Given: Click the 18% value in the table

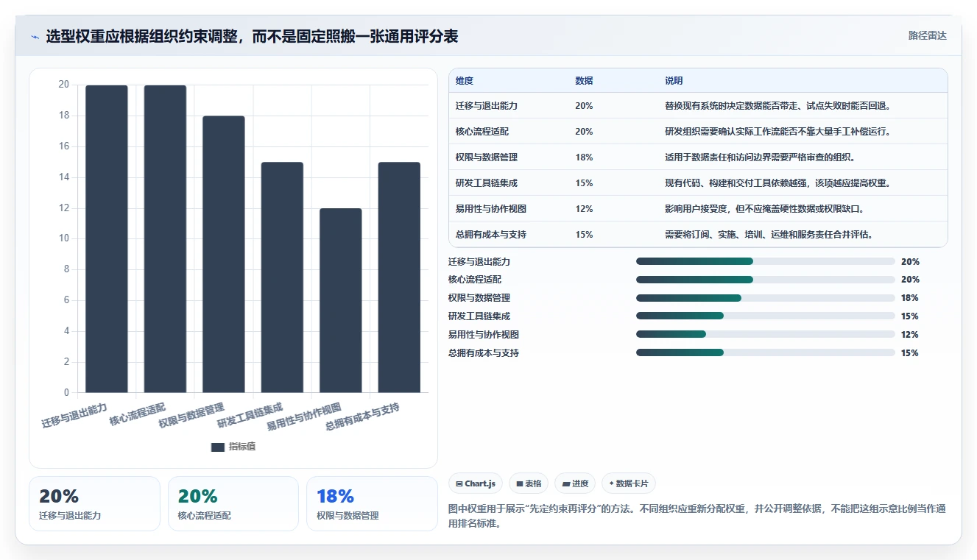Looking at the screenshot, I should pyautogui.click(x=584, y=157).
